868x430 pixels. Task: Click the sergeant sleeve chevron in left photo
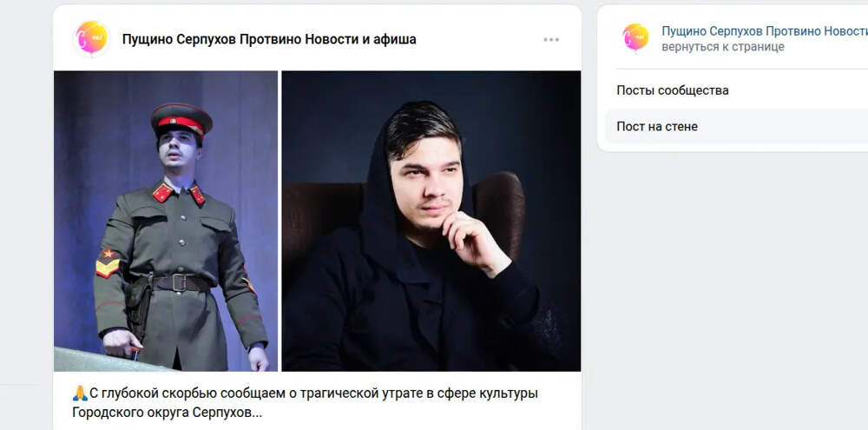click(x=108, y=262)
